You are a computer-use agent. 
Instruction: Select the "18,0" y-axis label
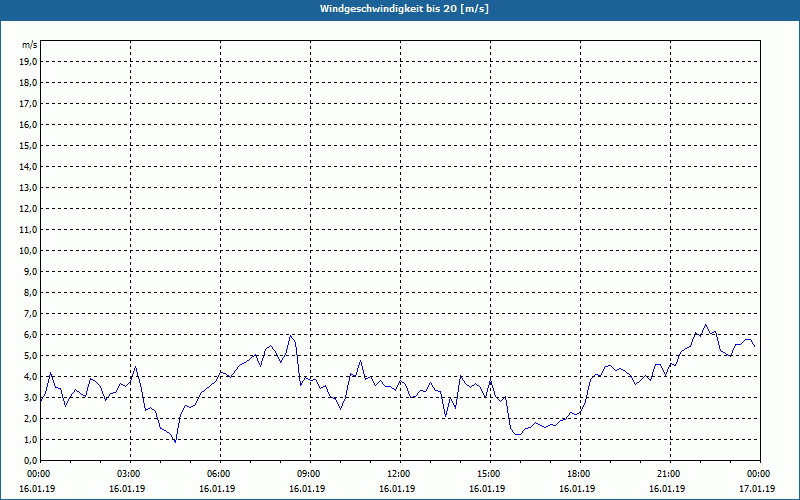[28, 83]
